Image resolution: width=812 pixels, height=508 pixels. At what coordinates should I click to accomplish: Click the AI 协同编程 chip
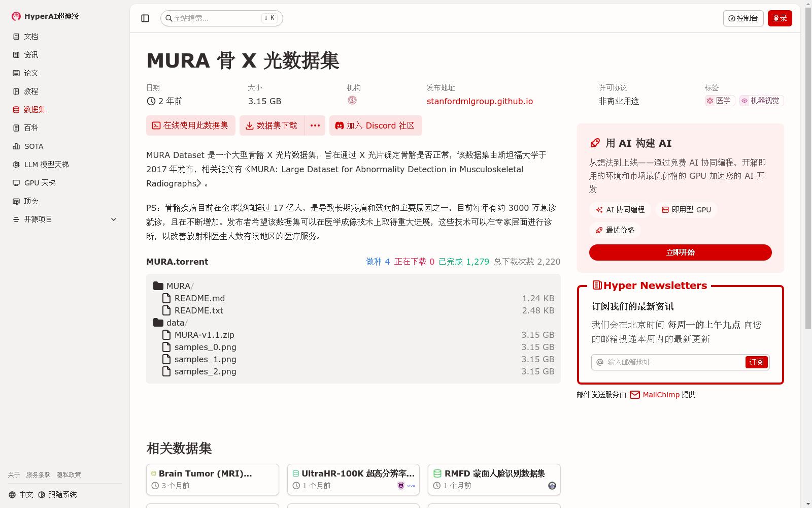(x=620, y=210)
